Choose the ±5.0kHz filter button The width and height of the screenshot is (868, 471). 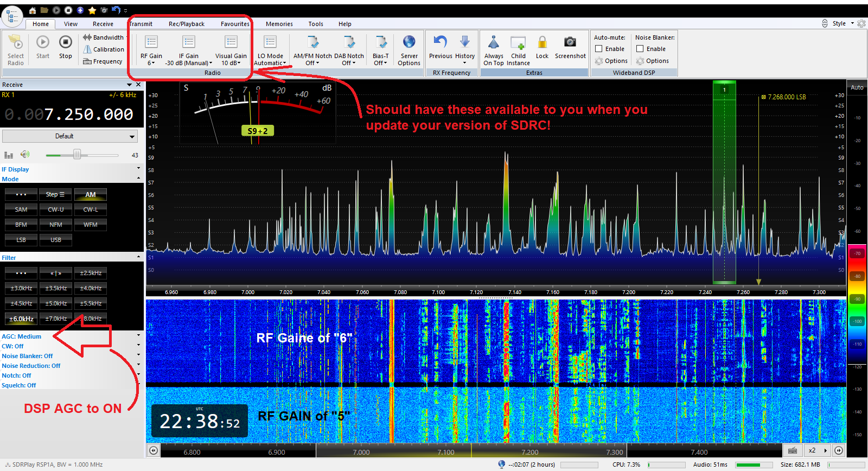click(56, 303)
